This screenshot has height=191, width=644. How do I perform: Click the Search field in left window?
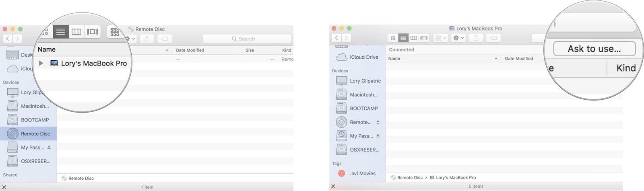pos(247,39)
